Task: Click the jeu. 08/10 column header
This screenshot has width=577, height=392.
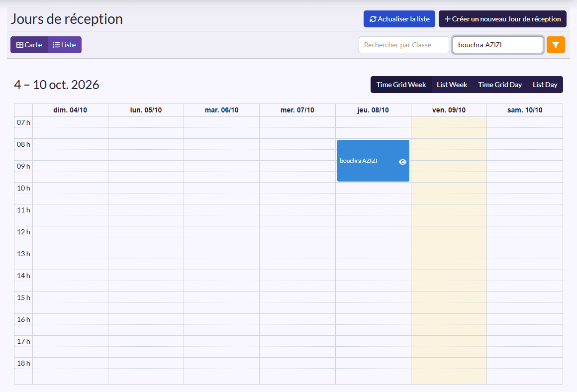Action: (x=373, y=110)
